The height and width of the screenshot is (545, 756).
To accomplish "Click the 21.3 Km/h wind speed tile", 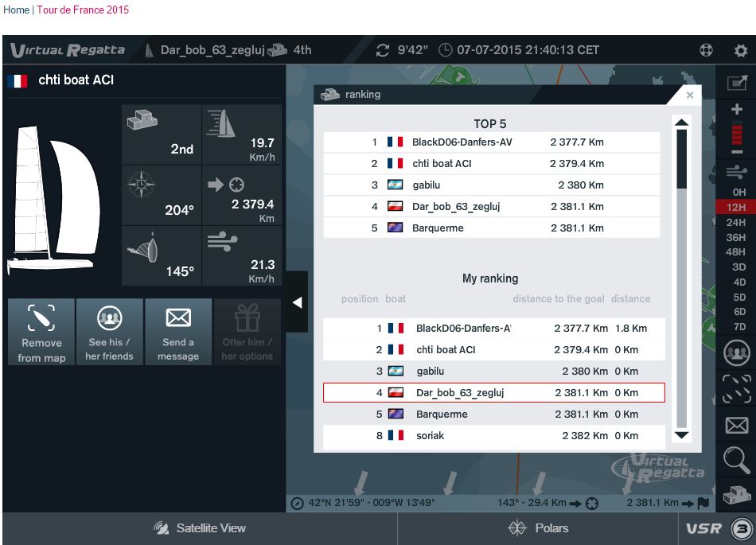I will 242,256.
